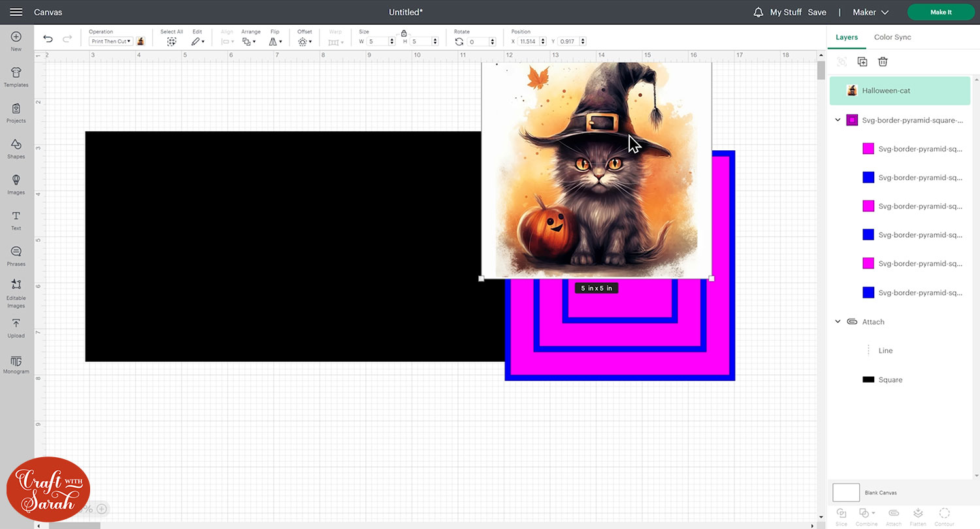980x529 pixels.
Task: Open My Stuff
Action: (x=786, y=12)
